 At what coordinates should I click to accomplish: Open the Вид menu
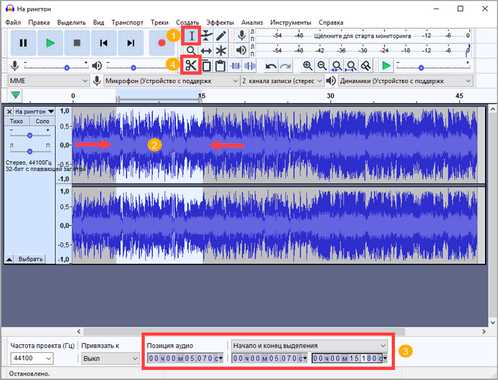(98, 22)
